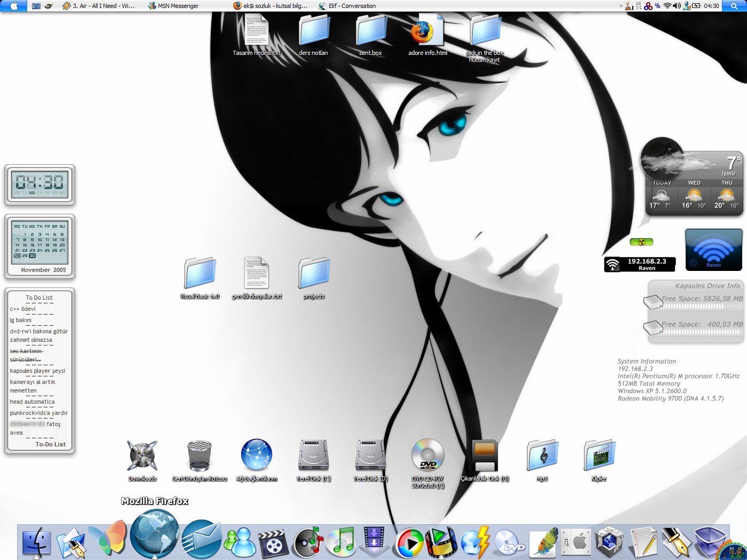Launch Mozilla Firefox globe in dock

[x=155, y=535]
